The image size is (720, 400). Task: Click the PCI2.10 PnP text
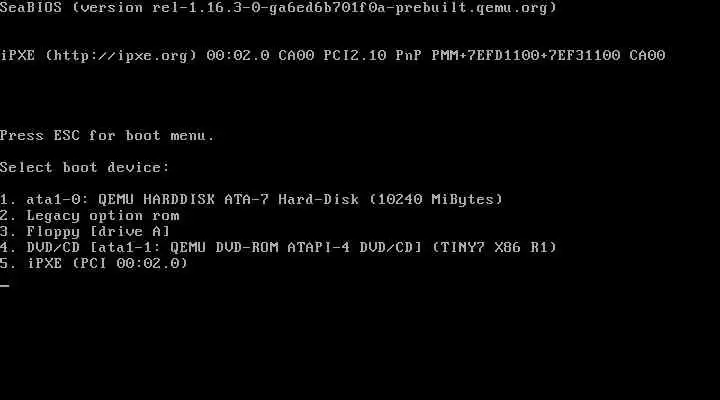(x=372, y=56)
